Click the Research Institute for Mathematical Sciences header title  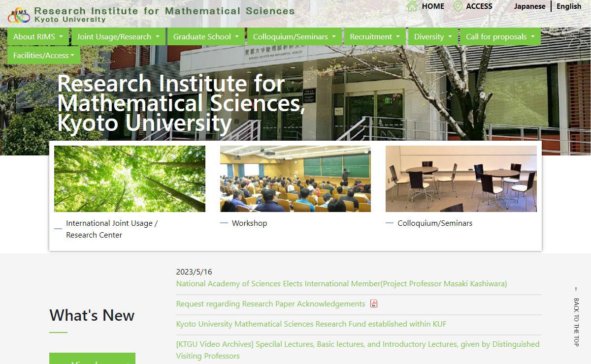coord(164,11)
